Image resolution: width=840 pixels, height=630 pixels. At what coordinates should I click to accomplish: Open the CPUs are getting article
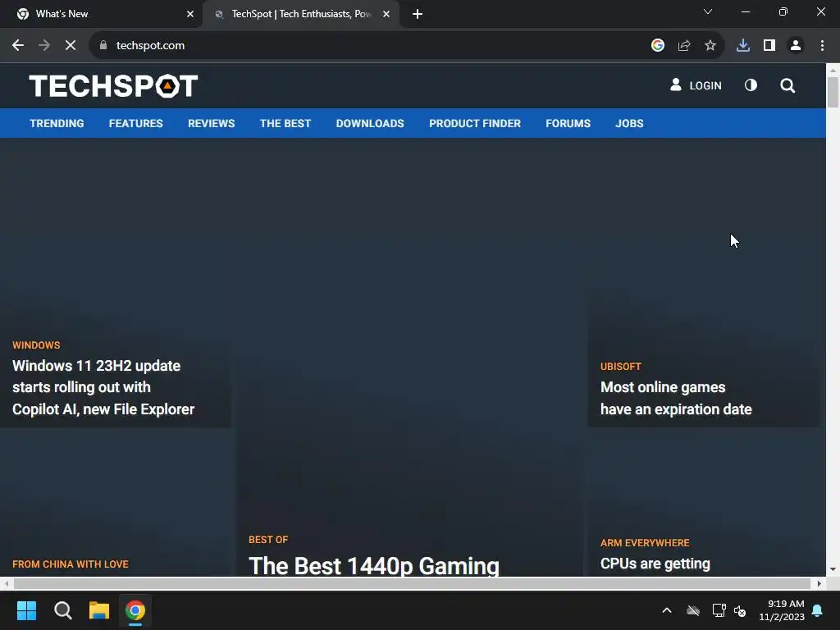coord(655,564)
